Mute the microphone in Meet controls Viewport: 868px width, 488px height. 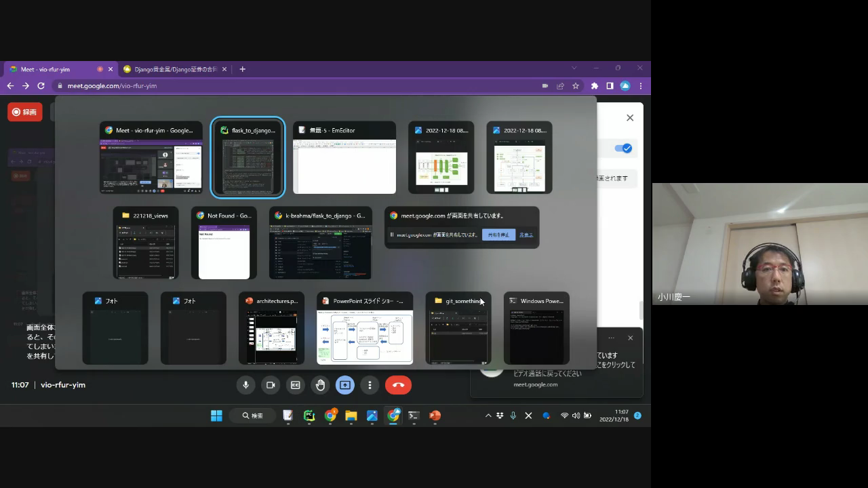[x=245, y=385]
